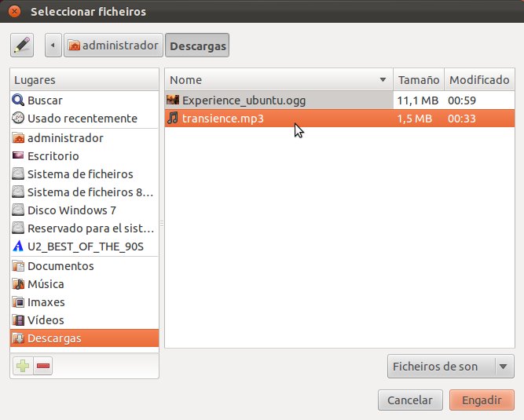
Task: Open the Imaxes bookmark
Action: click(x=85, y=301)
